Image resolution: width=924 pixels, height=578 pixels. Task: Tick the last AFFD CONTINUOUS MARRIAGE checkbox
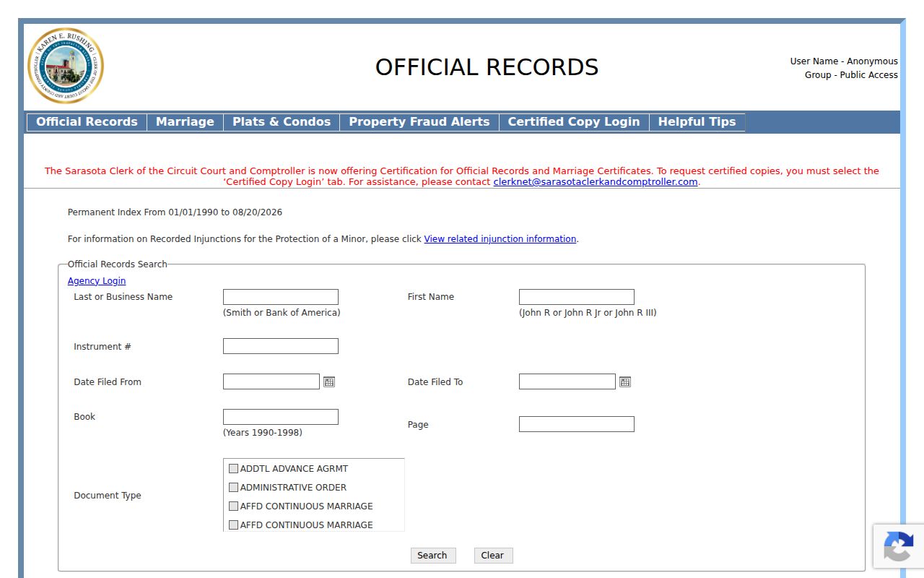pyautogui.click(x=233, y=525)
